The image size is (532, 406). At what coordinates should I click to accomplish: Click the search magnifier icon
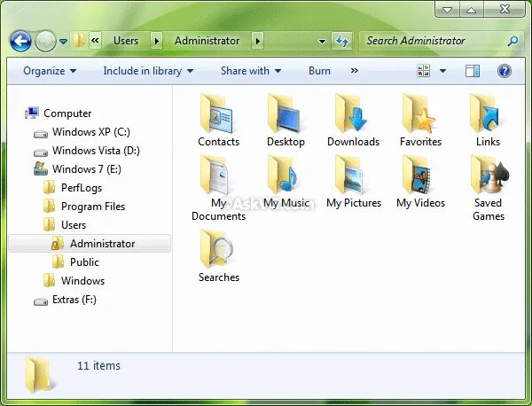pyautogui.click(x=512, y=41)
